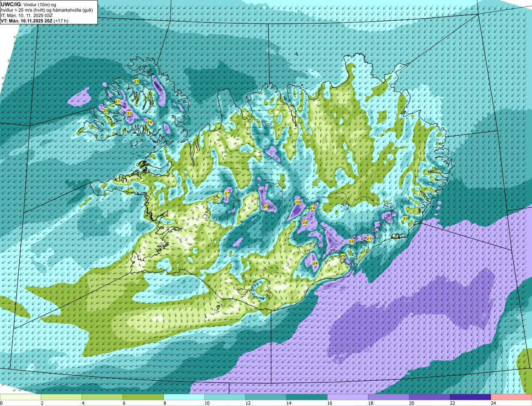This screenshot has height=406, width=532.
Task: Click the 30 m/s peak gust label
Action: coord(298,202)
